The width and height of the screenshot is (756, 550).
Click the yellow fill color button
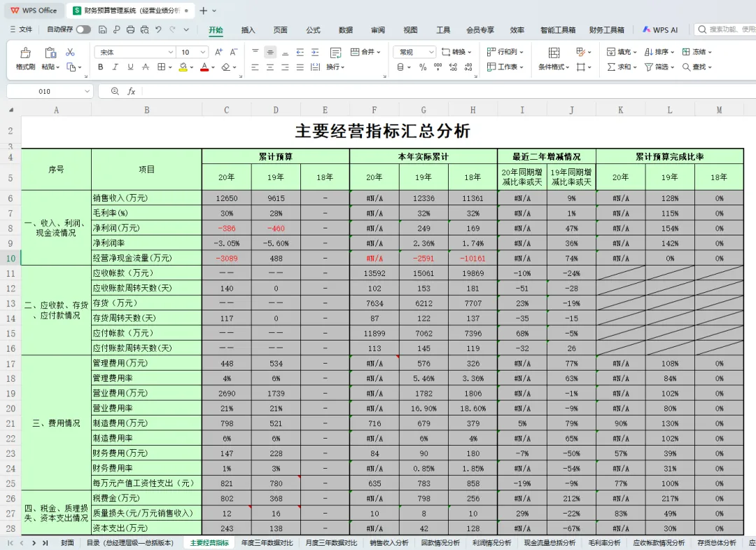point(183,67)
